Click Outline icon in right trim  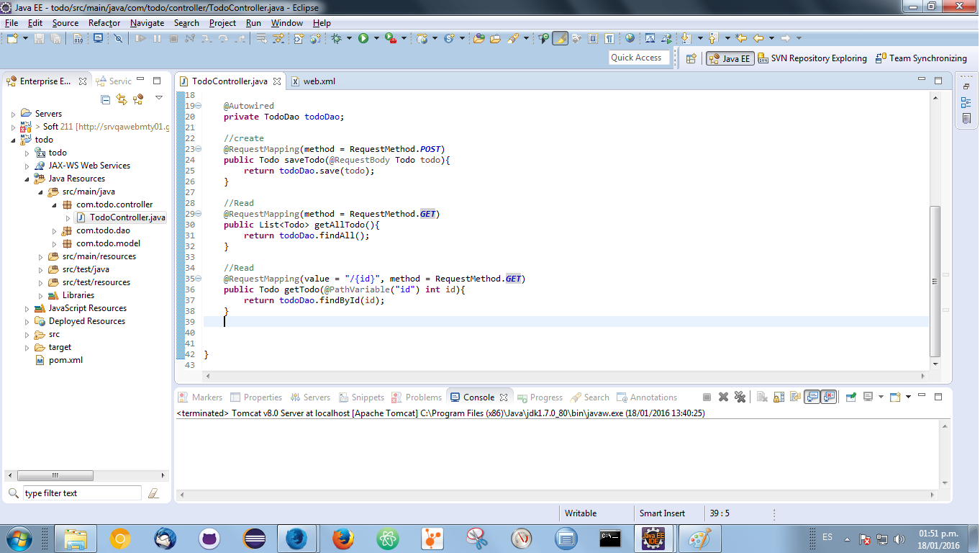[966, 102]
